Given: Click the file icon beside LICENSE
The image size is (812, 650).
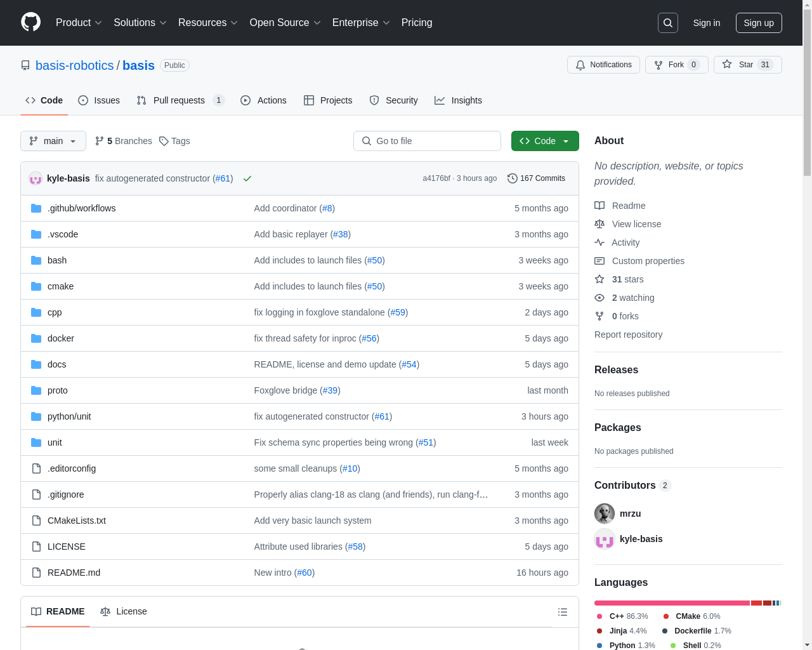Looking at the screenshot, I should (36, 547).
